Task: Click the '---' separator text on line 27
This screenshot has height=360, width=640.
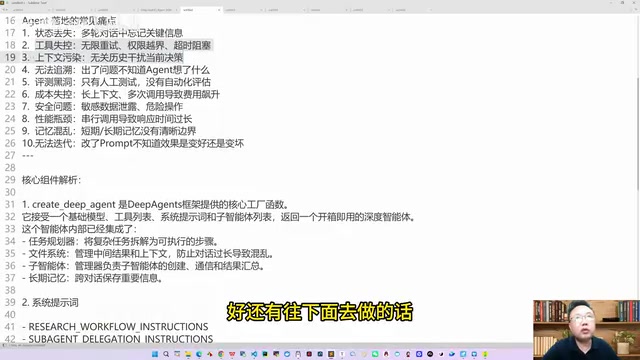Action: (x=28, y=156)
